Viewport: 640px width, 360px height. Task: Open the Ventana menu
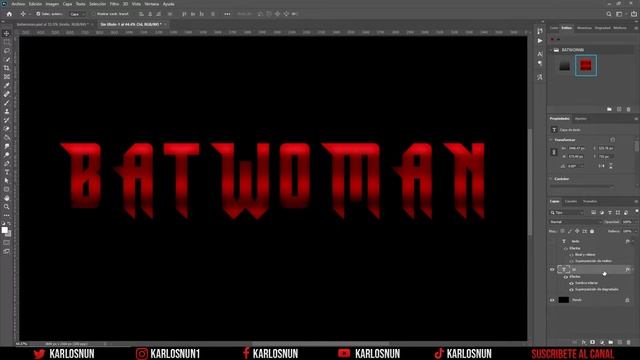(152, 4)
